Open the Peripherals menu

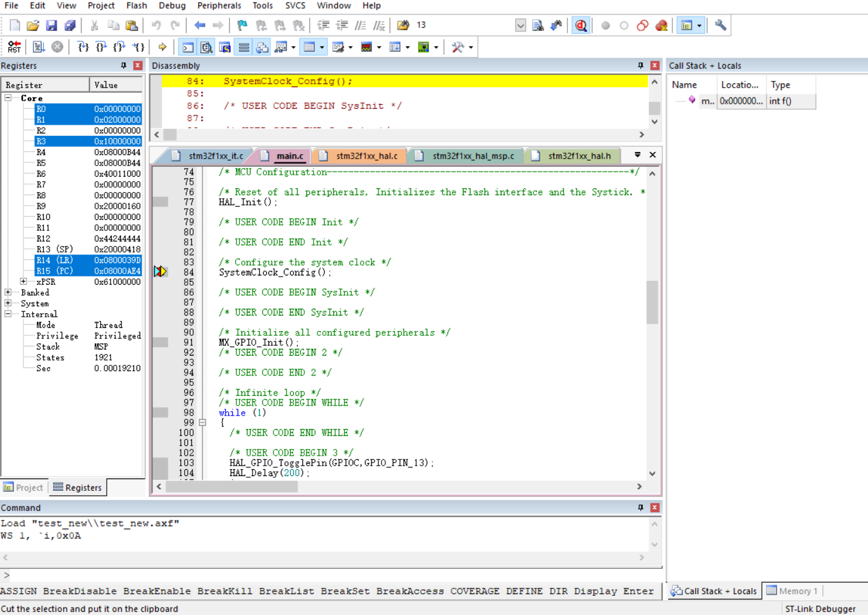(219, 6)
